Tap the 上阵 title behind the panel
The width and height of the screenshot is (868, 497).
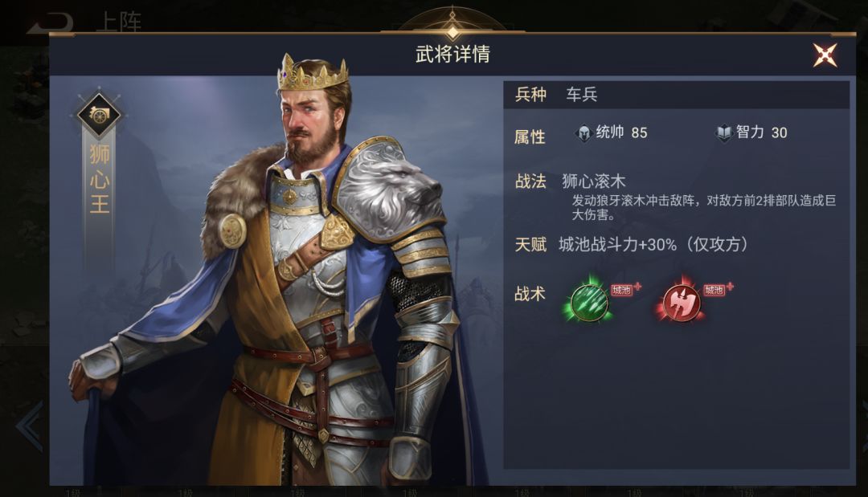click(x=119, y=22)
